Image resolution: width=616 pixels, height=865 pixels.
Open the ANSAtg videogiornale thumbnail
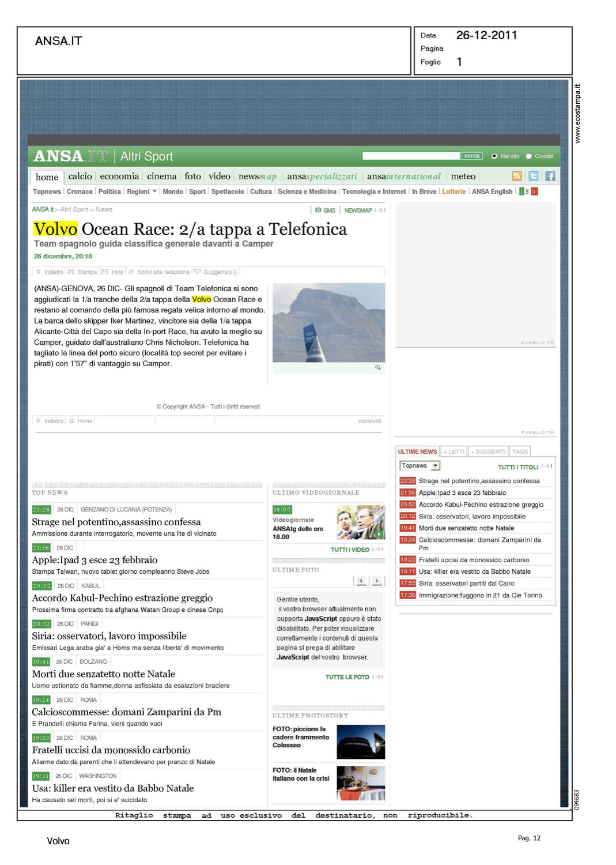tap(360, 522)
